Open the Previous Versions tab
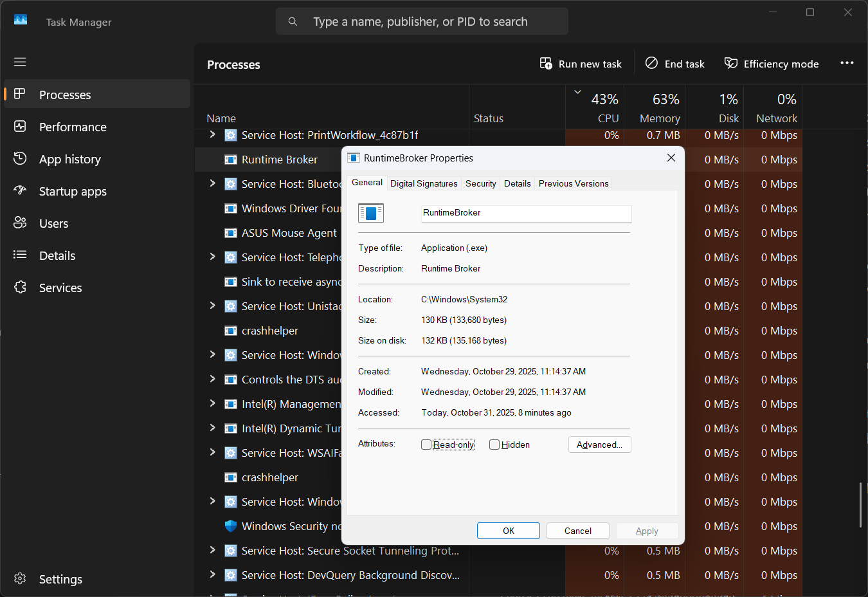The height and width of the screenshot is (597, 868). (x=573, y=183)
